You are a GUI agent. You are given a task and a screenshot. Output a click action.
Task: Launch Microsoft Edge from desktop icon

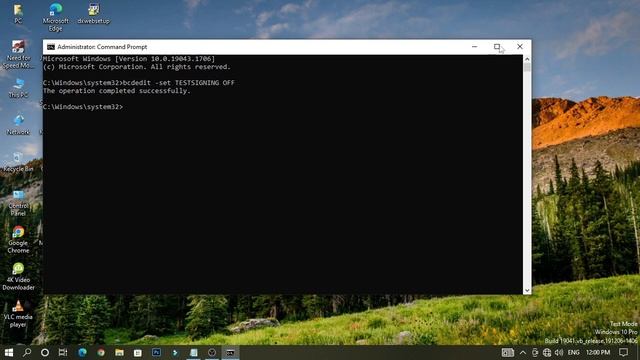56,17
